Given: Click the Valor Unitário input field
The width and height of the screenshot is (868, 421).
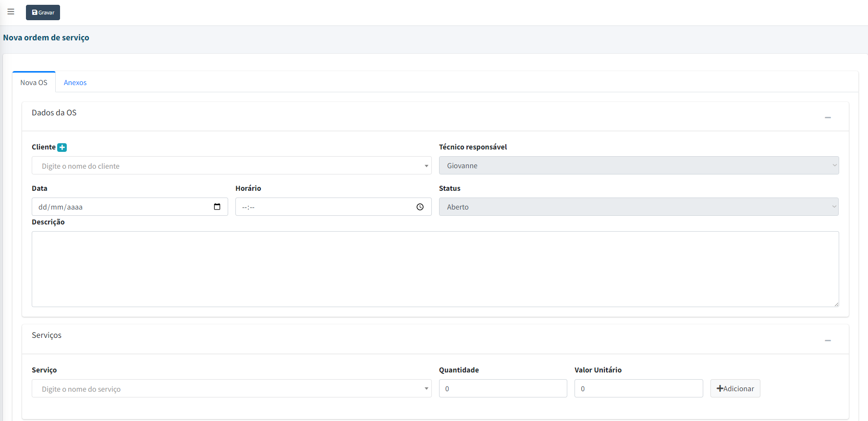Looking at the screenshot, I should tap(638, 389).
